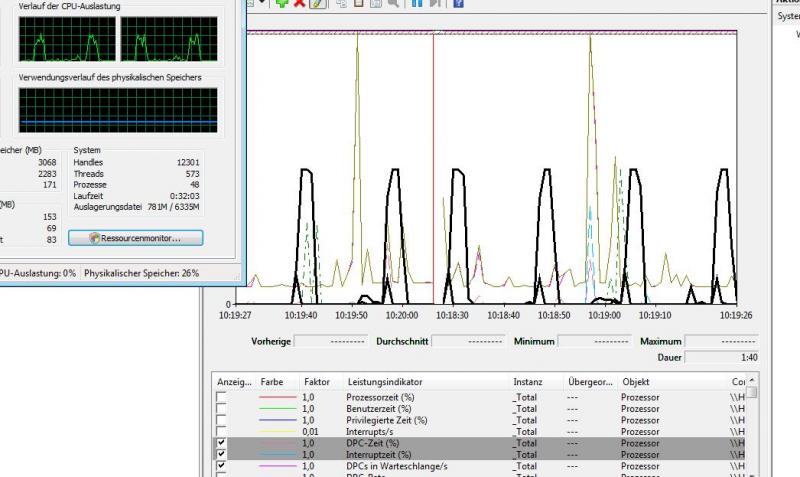Click the Laufzeit value 0:32:03

click(x=185, y=196)
